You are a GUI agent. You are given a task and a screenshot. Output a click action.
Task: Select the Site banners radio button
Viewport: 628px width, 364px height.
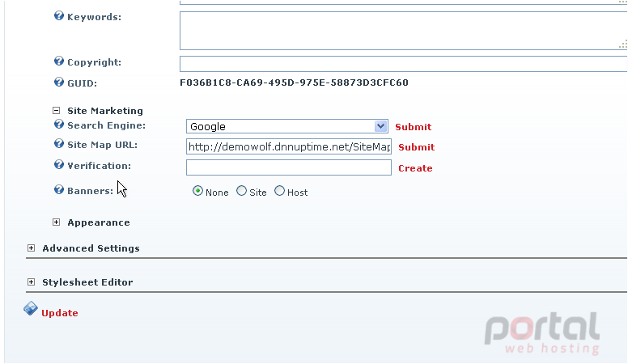(x=241, y=191)
